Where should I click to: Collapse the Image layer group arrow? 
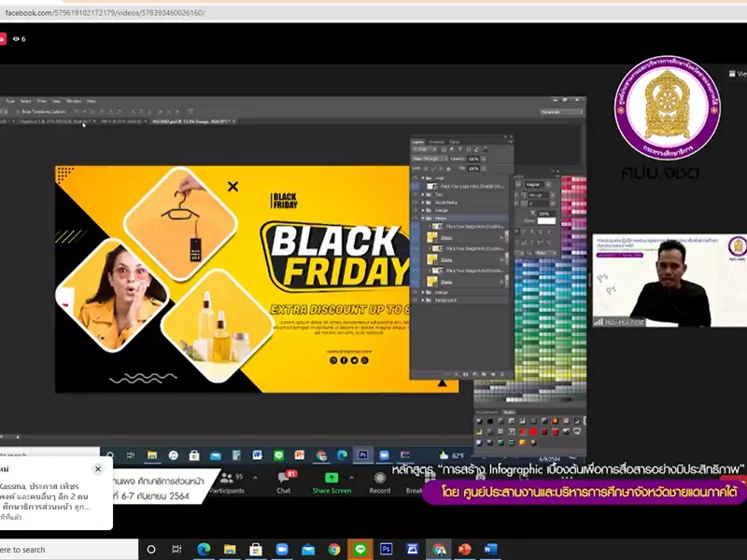(423, 218)
